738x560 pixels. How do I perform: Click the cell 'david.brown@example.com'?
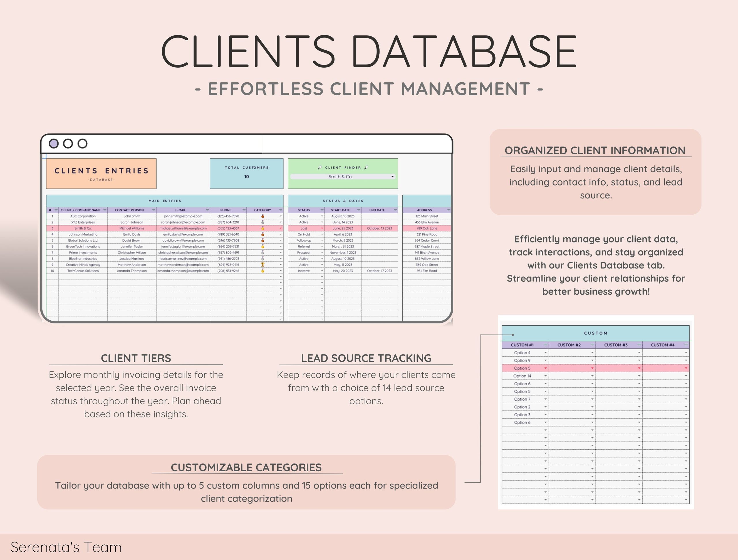click(183, 240)
